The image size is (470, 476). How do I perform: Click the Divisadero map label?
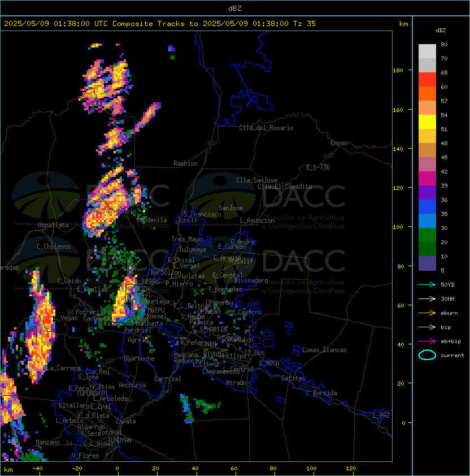click(x=251, y=280)
